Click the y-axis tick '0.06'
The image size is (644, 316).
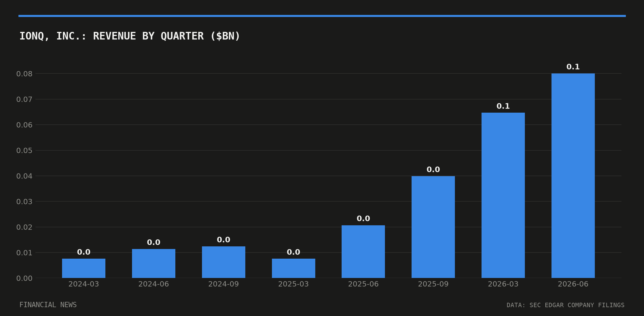point(24,125)
